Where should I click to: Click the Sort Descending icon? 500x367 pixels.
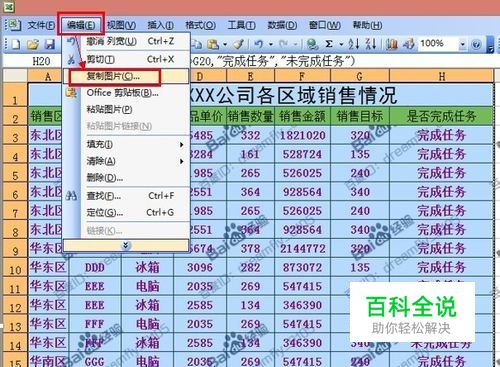pyautogui.click(x=371, y=44)
